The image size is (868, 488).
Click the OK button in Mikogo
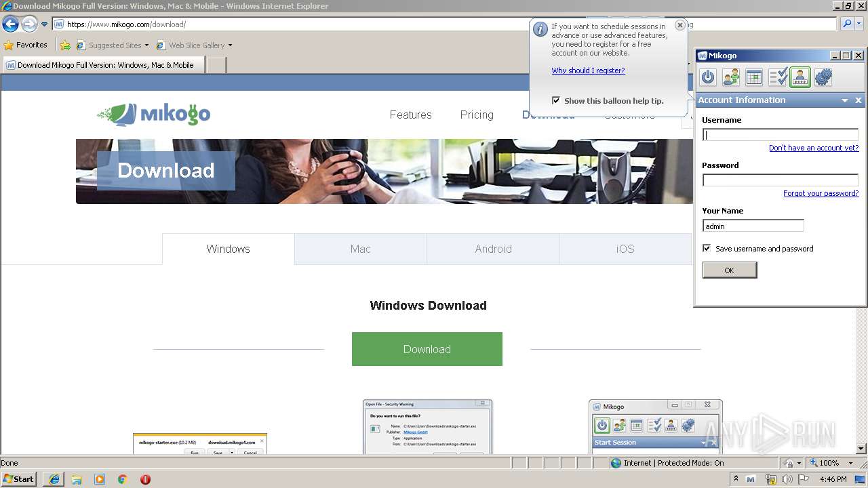(730, 270)
